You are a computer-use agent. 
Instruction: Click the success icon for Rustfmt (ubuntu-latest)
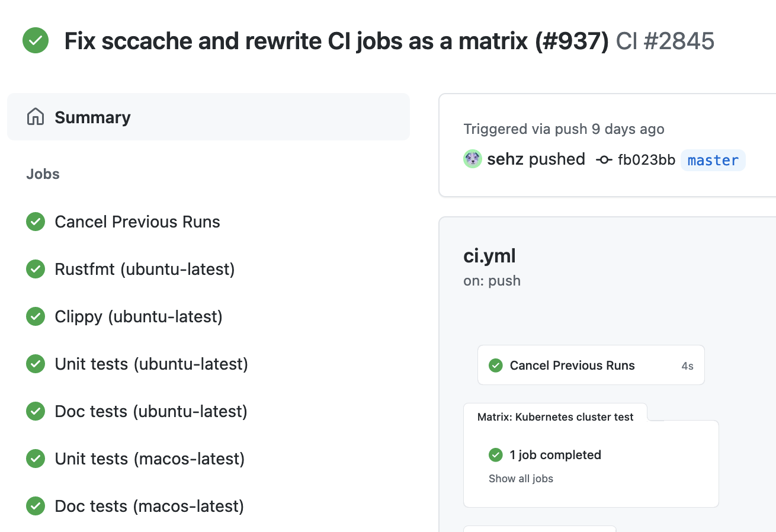35,269
